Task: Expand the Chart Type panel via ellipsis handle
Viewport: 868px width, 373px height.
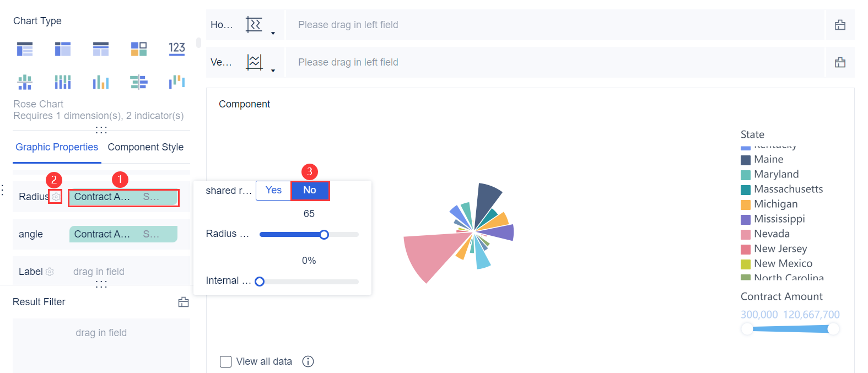Action: coord(101,129)
